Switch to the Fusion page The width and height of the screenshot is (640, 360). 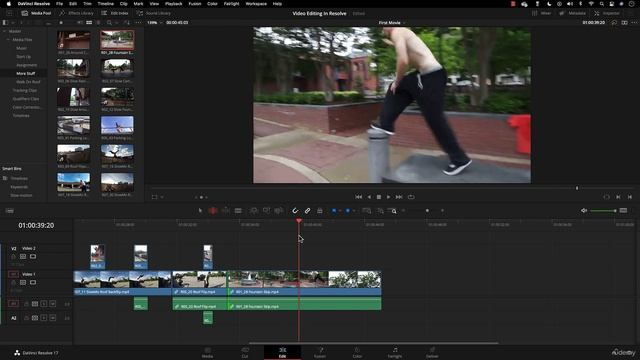click(x=320, y=353)
